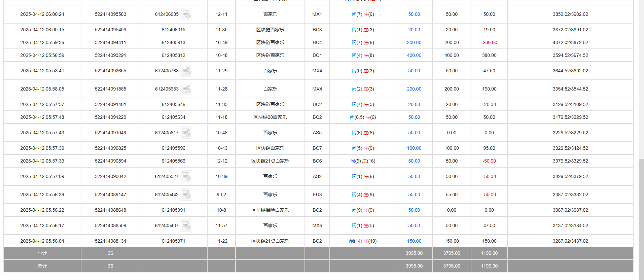
Task: Open replay icon beside round 612405442
Action: (x=186, y=195)
